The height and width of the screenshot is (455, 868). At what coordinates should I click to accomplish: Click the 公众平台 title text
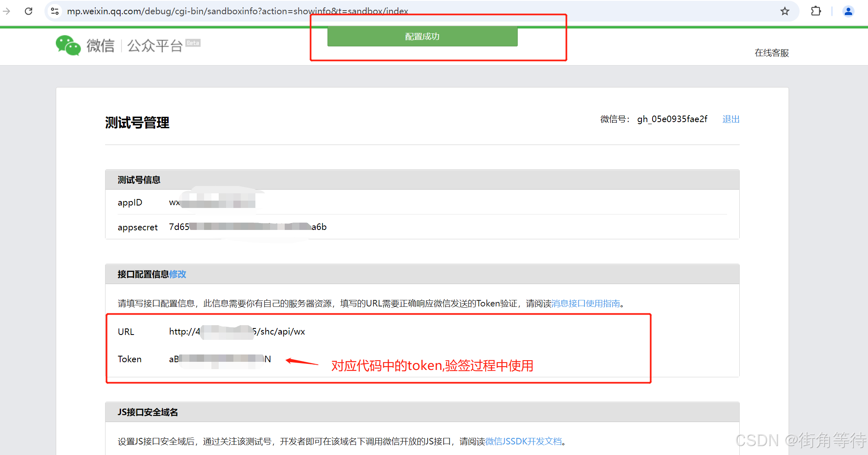click(155, 46)
